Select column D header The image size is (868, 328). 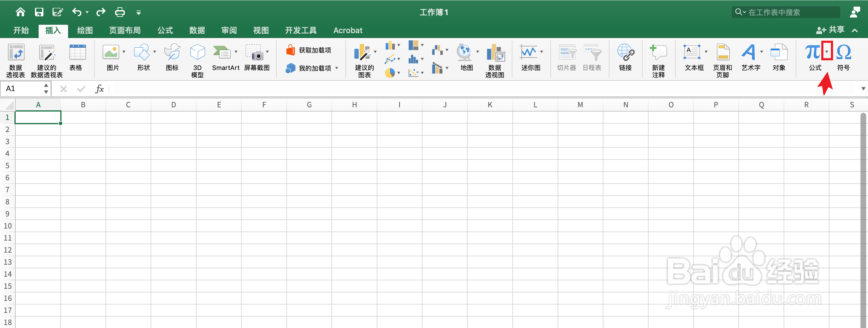tap(174, 105)
